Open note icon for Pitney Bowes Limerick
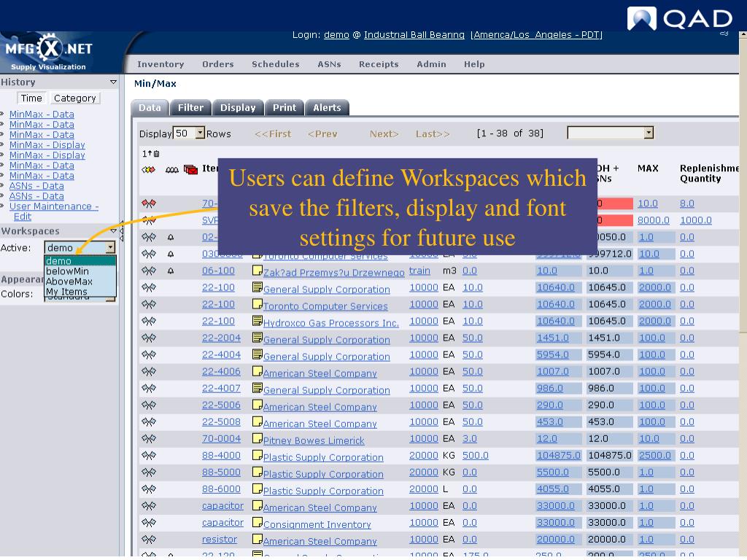 click(x=258, y=438)
